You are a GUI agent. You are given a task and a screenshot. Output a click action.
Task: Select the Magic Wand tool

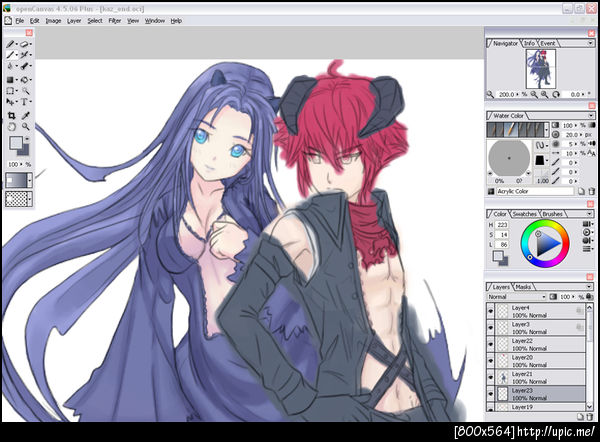click(x=25, y=91)
